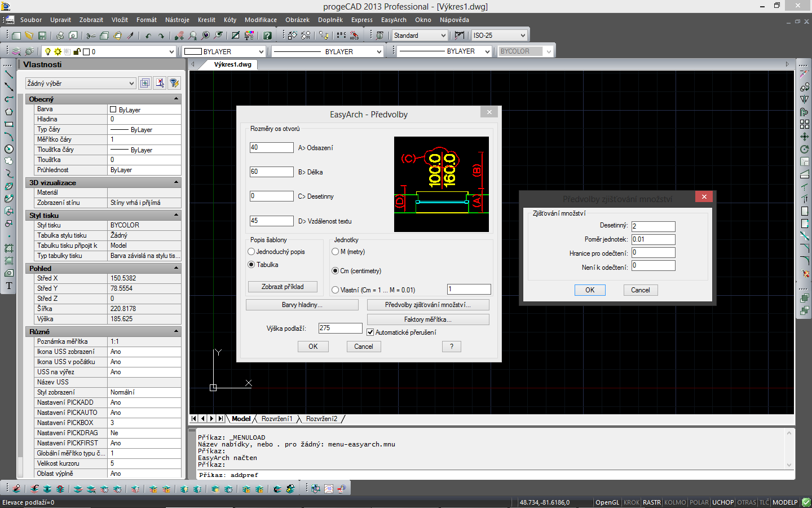Image resolution: width=812 pixels, height=508 pixels.
Task: Click the Zobrazit příklad button
Action: pos(283,287)
